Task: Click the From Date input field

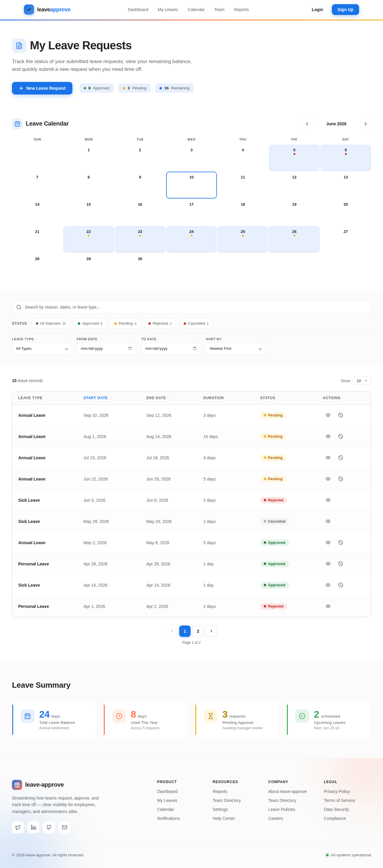Action: click(x=107, y=348)
